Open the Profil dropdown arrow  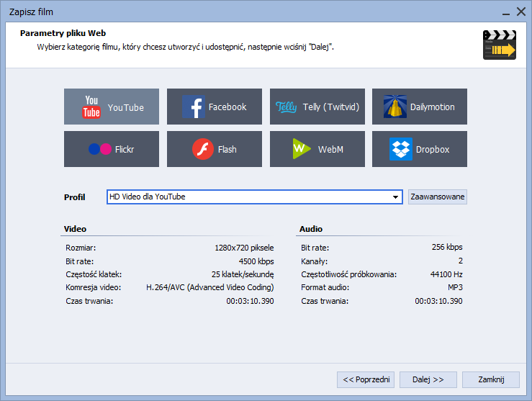[395, 197]
